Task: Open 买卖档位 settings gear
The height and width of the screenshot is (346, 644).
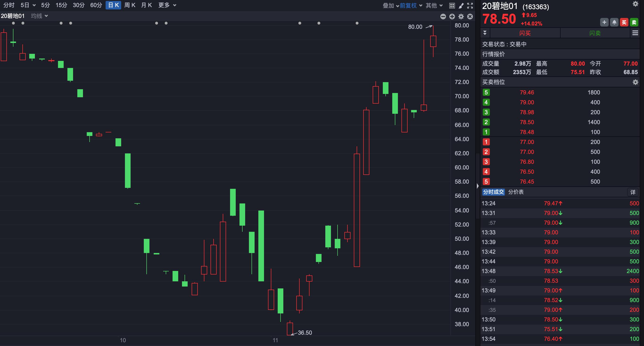Action: pos(635,82)
